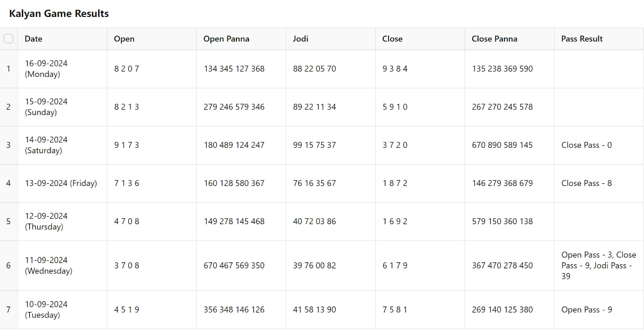Click the Pass Result column header
644x330 pixels.
point(599,39)
